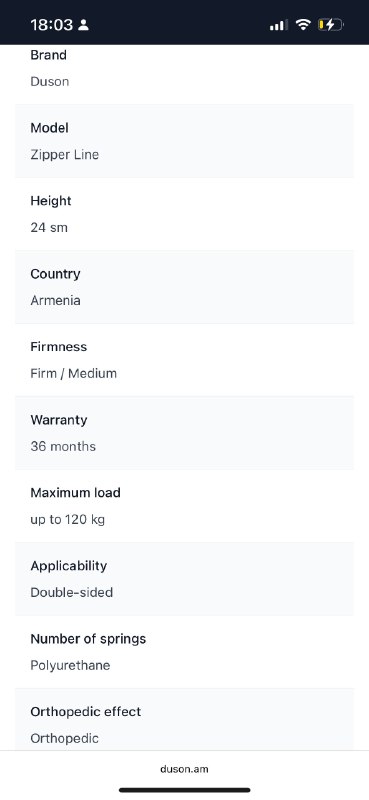Tap the Number of springs label
The height and width of the screenshot is (800, 369).
[x=88, y=639]
